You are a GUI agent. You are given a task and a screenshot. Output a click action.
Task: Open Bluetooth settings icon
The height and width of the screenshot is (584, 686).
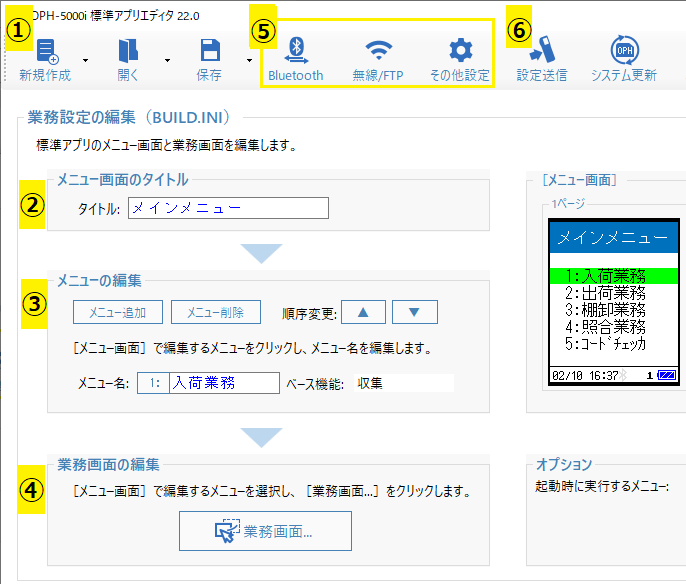(296, 51)
